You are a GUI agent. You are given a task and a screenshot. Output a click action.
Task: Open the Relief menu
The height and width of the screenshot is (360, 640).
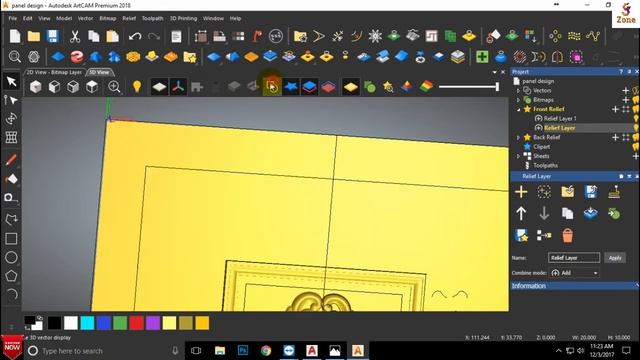(129, 18)
